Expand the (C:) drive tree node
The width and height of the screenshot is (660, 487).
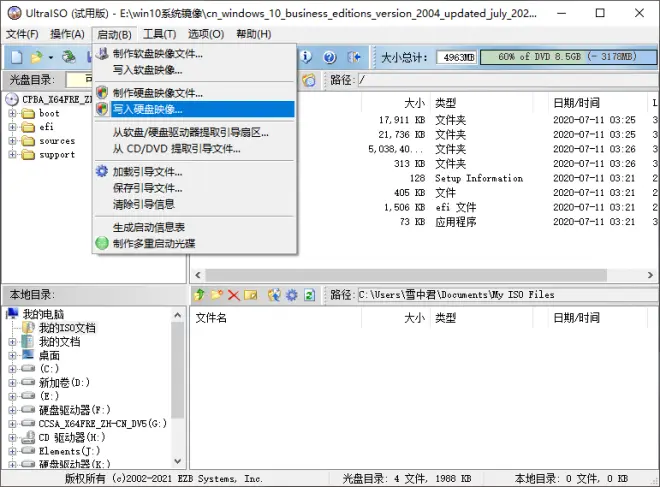tap(12, 369)
